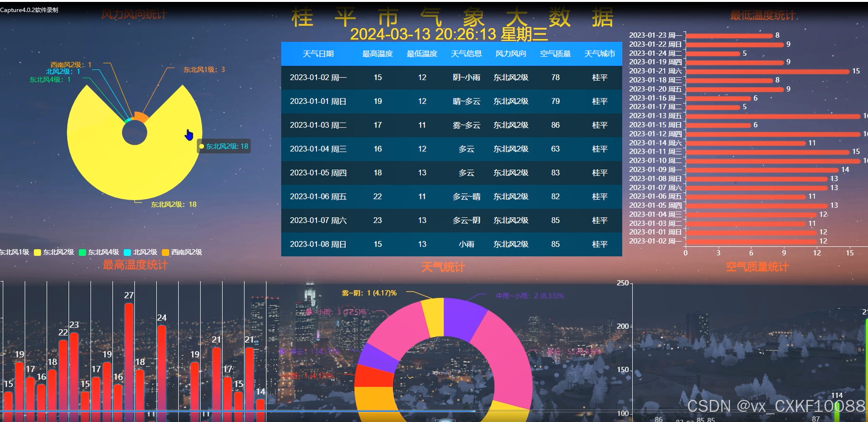Click the 最高温度统计 chart title

tap(135, 265)
